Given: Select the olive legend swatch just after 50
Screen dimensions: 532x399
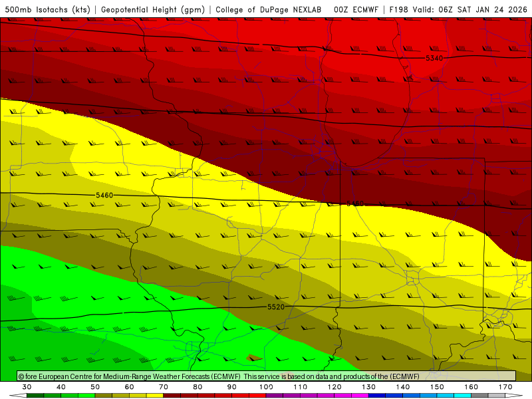Looking at the screenshot, I should tap(104, 396).
